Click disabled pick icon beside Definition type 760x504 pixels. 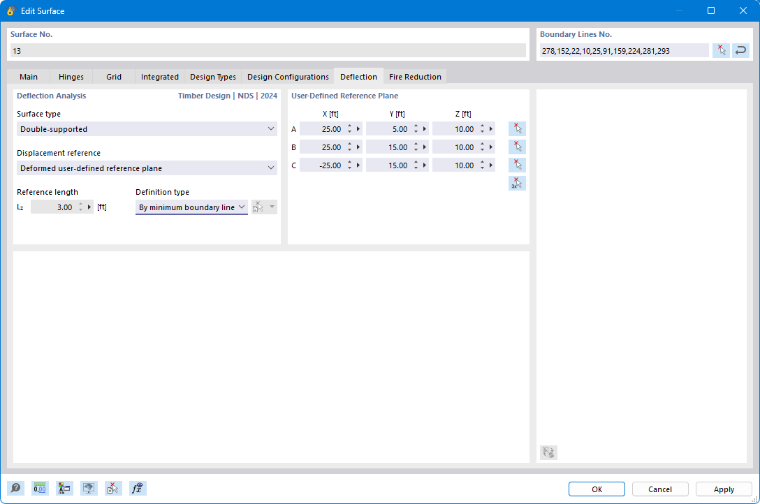(258, 207)
